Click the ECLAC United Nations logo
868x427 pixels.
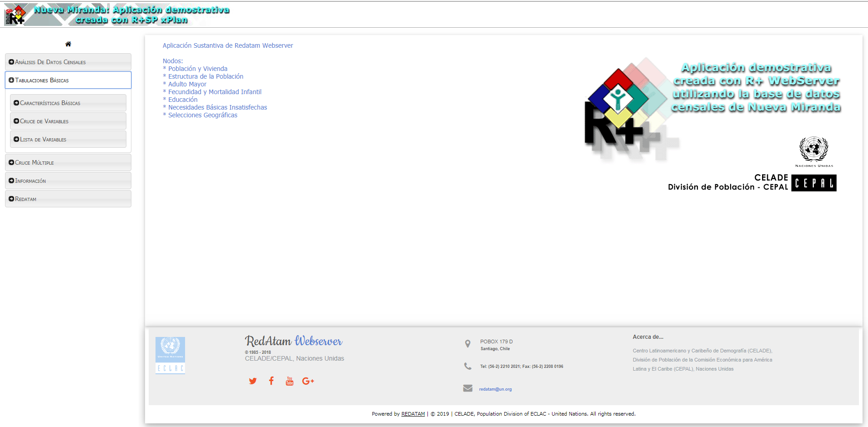point(170,356)
